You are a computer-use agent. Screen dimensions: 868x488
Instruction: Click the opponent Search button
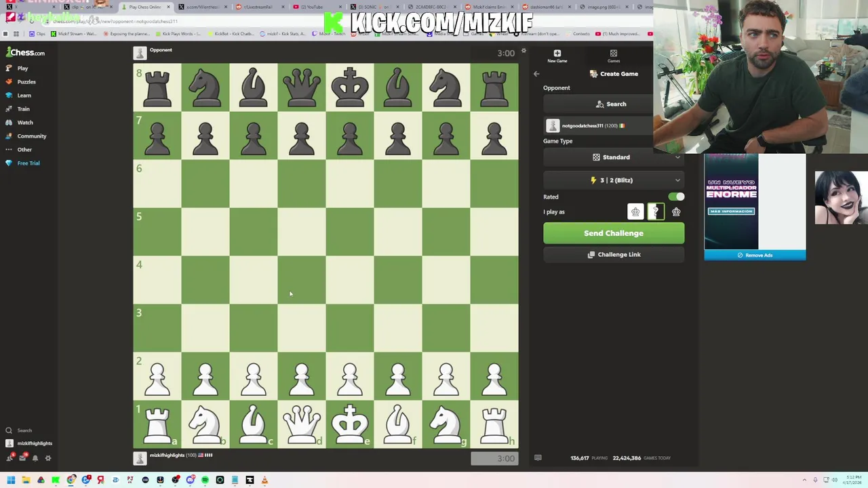pyautogui.click(x=614, y=104)
